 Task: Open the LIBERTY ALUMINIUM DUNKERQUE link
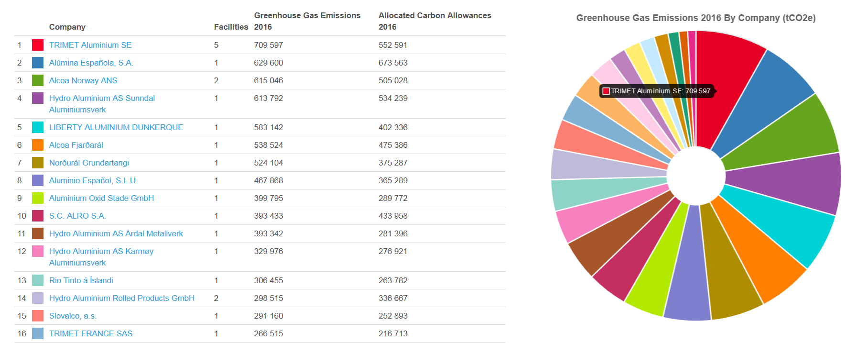[x=116, y=127]
